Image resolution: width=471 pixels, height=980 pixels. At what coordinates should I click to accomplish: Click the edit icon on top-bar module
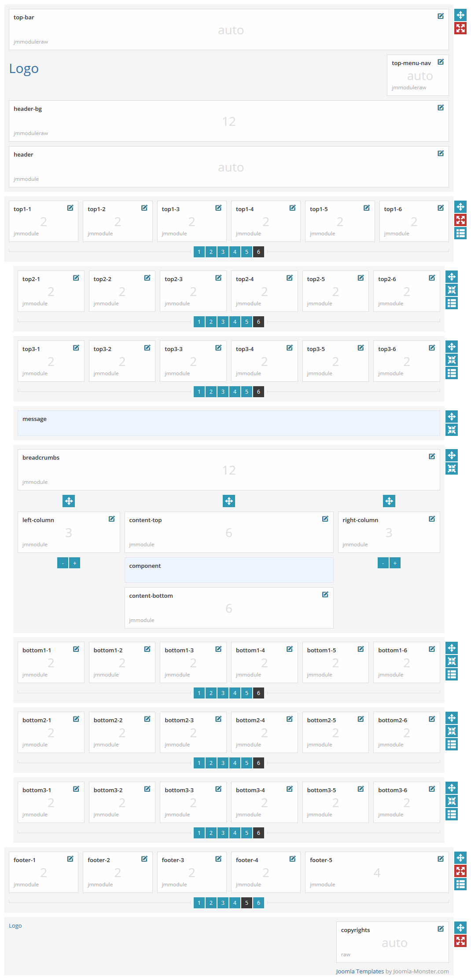pos(440,16)
